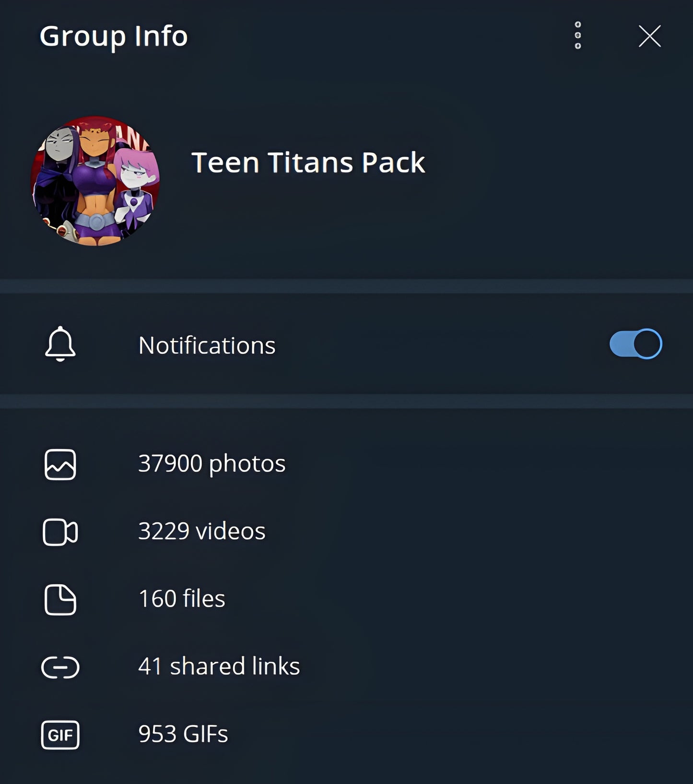Open the 3229 videos list
The width and height of the screenshot is (693, 784).
(201, 531)
